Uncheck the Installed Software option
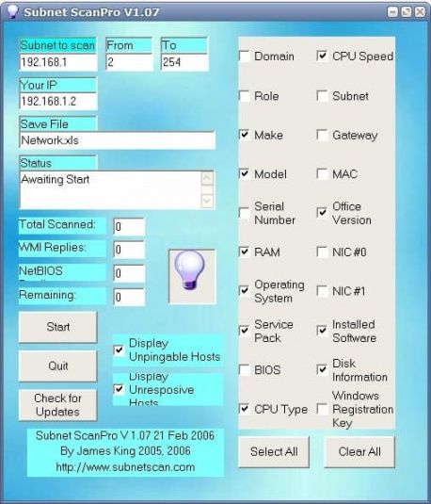The image size is (431, 504). (322, 331)
